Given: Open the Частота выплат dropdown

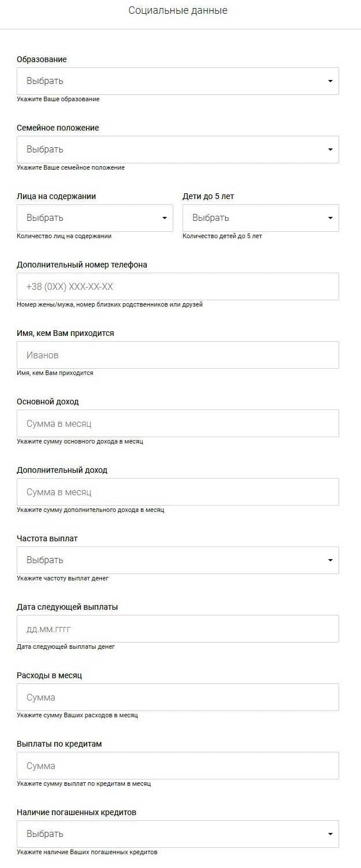Looking at the screenshot, I should point(177,560).
